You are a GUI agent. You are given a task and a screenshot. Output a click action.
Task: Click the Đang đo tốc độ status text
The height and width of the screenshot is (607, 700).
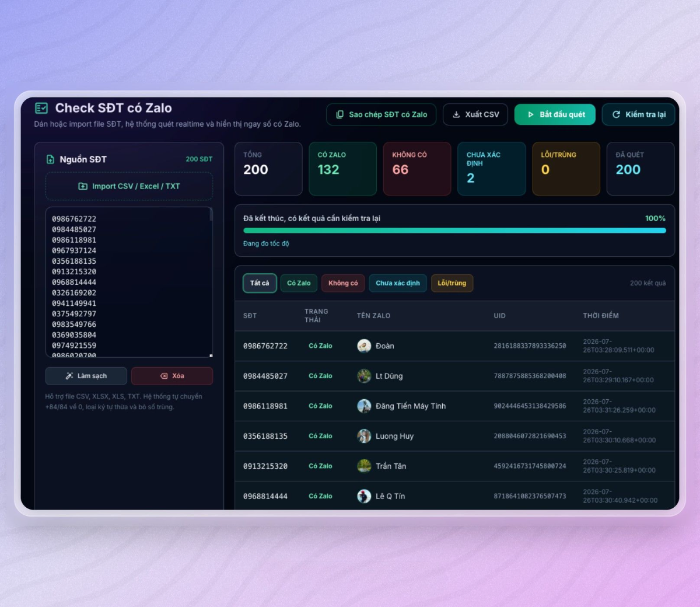click(266, 243)
